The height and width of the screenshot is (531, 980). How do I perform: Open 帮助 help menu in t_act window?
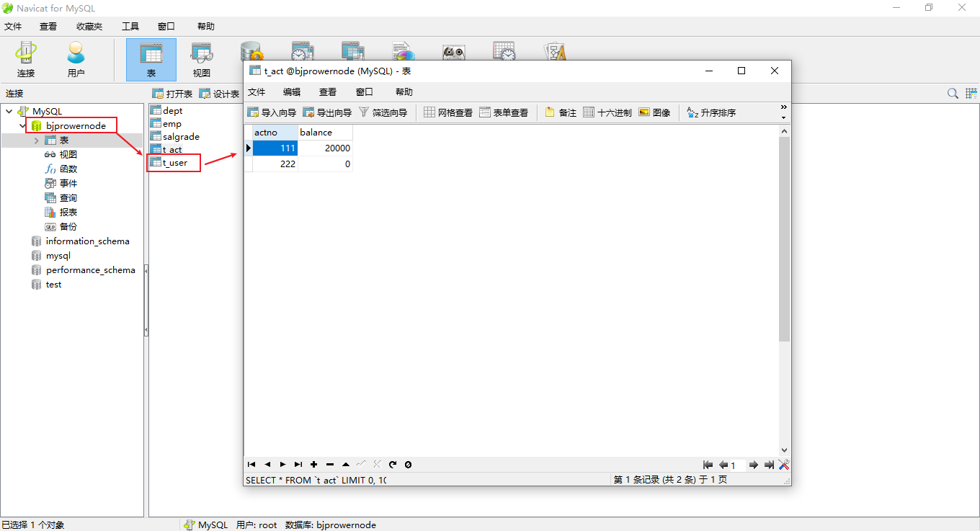tap(404, 92)
